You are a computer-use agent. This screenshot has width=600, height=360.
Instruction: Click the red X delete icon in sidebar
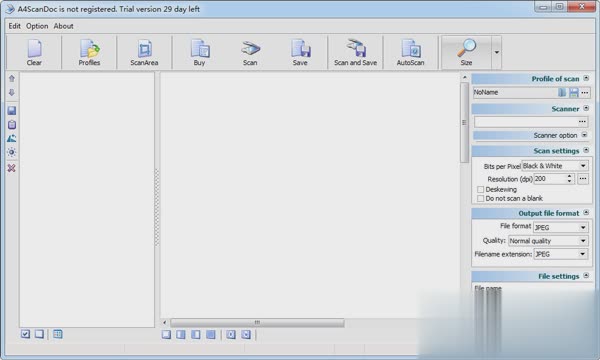point(11,168)
